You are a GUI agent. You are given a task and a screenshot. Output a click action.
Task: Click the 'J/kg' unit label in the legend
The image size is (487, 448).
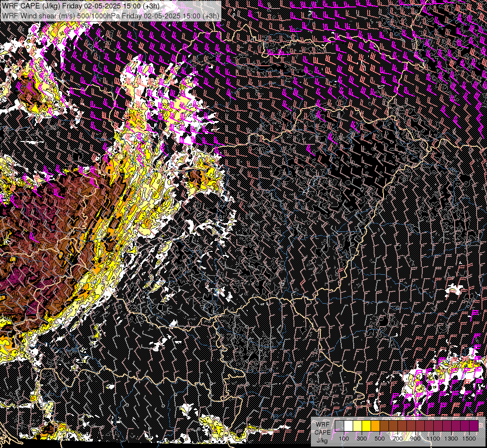click(322, 441)
